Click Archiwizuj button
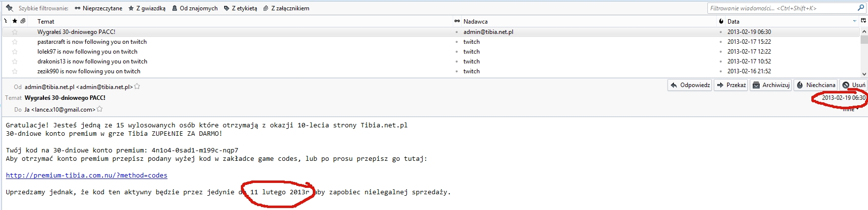868x210 pixels. (770, 85)
